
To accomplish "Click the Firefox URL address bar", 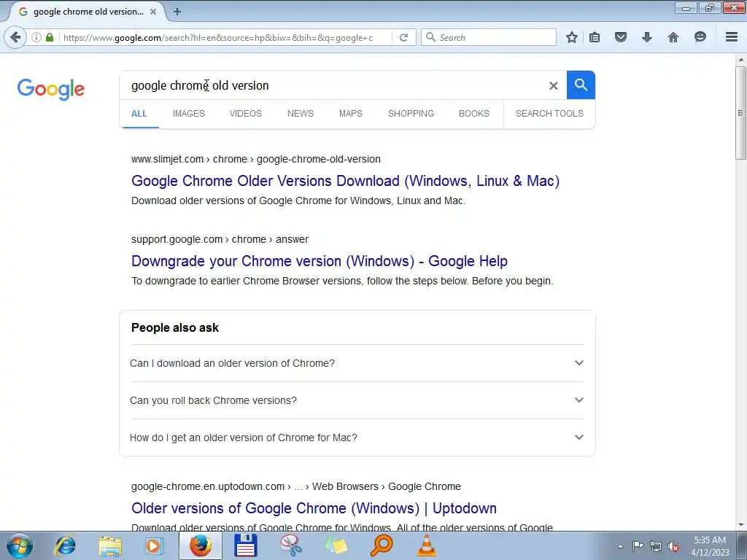I will (x=224, y=38).
